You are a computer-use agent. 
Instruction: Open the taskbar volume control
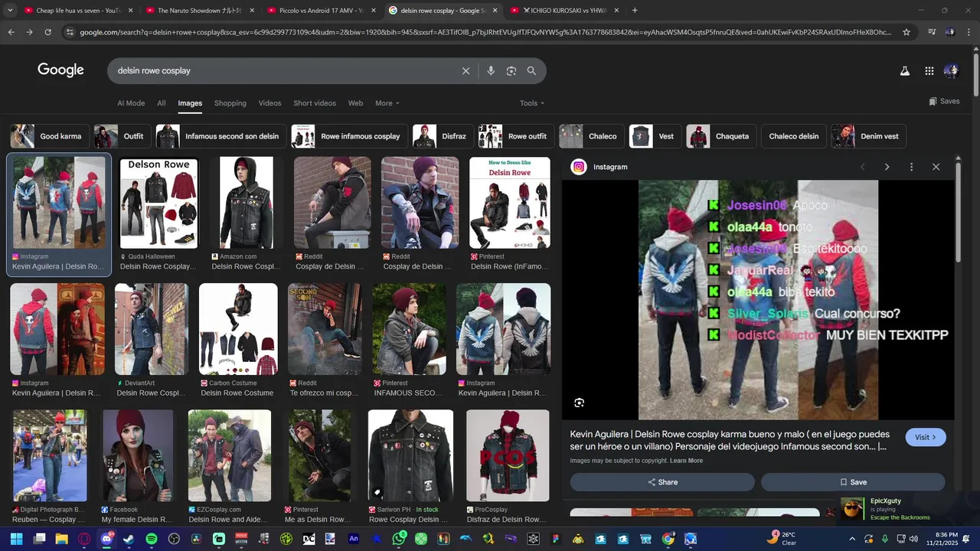point(913,539)
